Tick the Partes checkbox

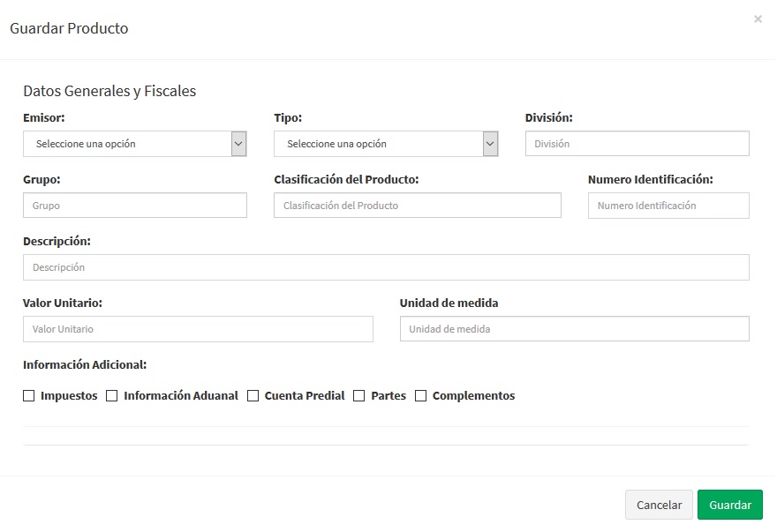click(x=359, y=396)
